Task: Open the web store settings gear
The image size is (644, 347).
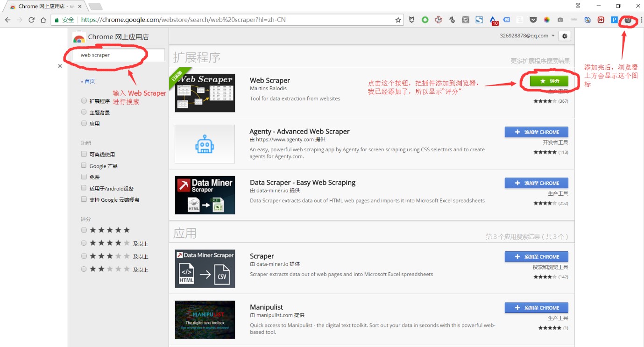Action: coord(565,36)
